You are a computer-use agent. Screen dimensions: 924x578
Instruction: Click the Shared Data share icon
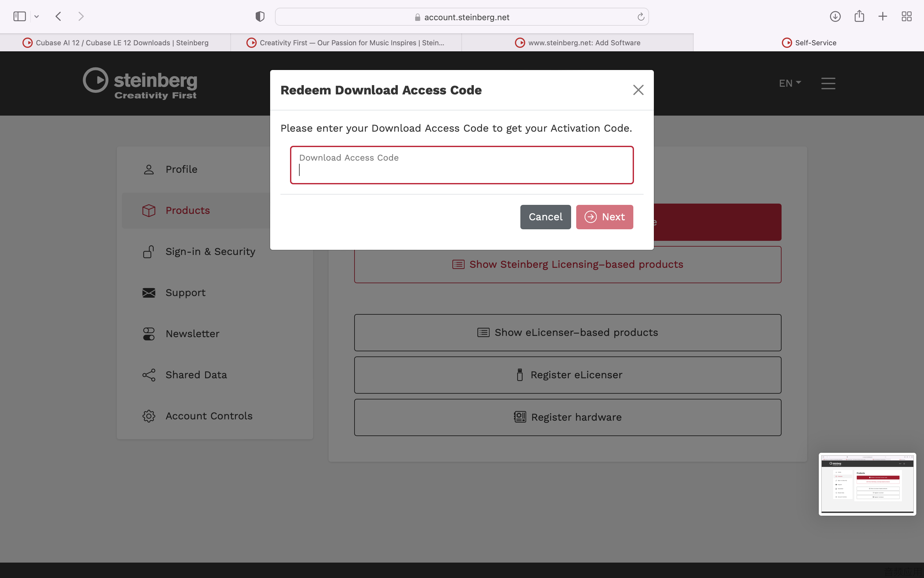coord(149,375)
